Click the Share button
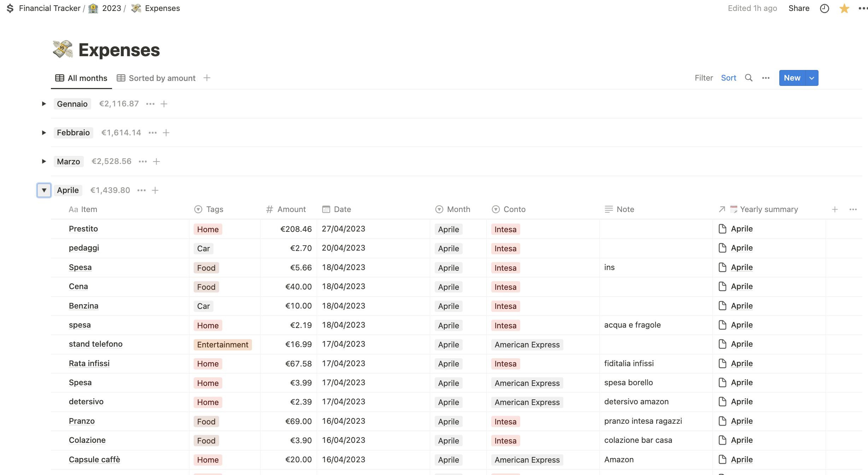This screenshot has height=475, width=868. 799,8
